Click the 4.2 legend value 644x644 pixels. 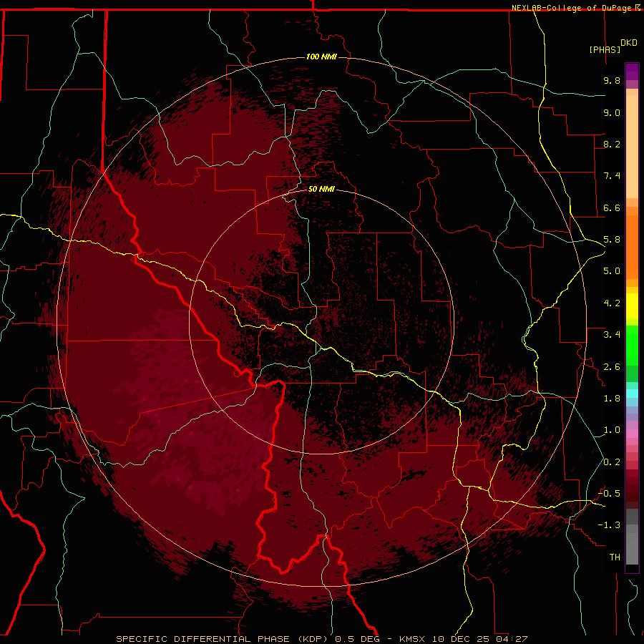coord(612,303)
